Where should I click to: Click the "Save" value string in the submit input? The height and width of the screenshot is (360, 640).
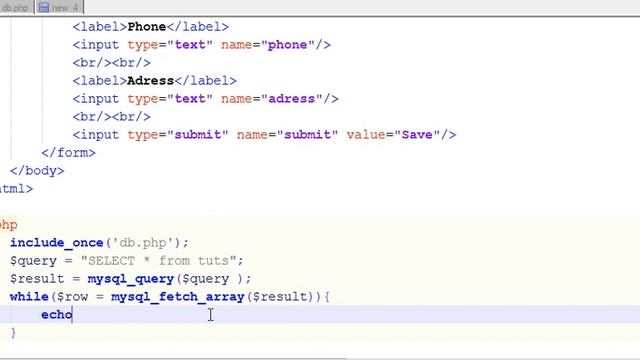click(417, 135)
